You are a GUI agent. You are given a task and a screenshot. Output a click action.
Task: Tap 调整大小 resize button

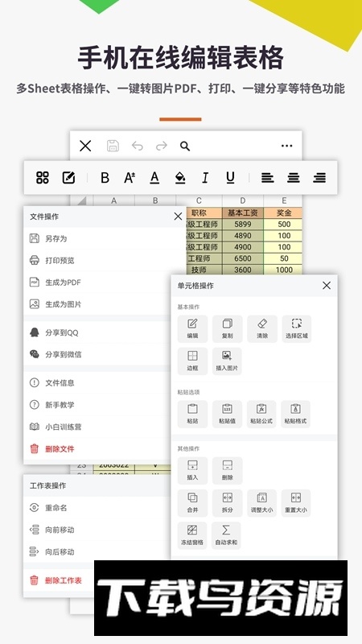coord(262,502)
